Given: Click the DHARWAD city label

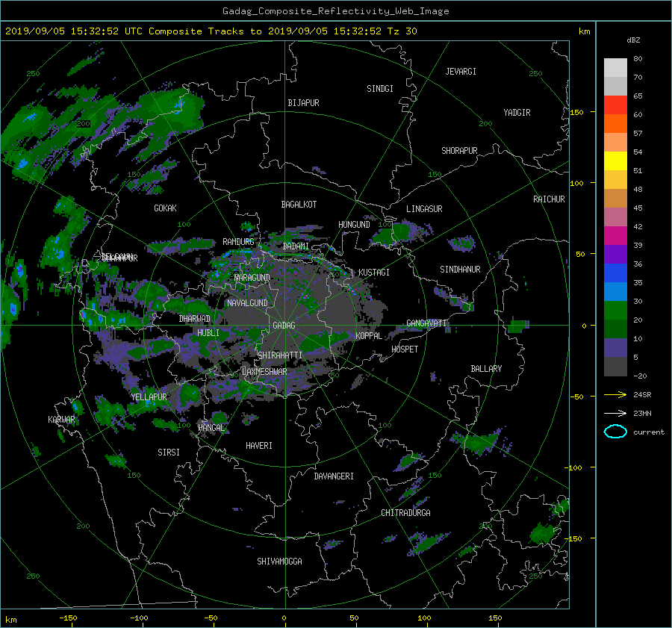Looking at the screenshot, I should 194,319.
